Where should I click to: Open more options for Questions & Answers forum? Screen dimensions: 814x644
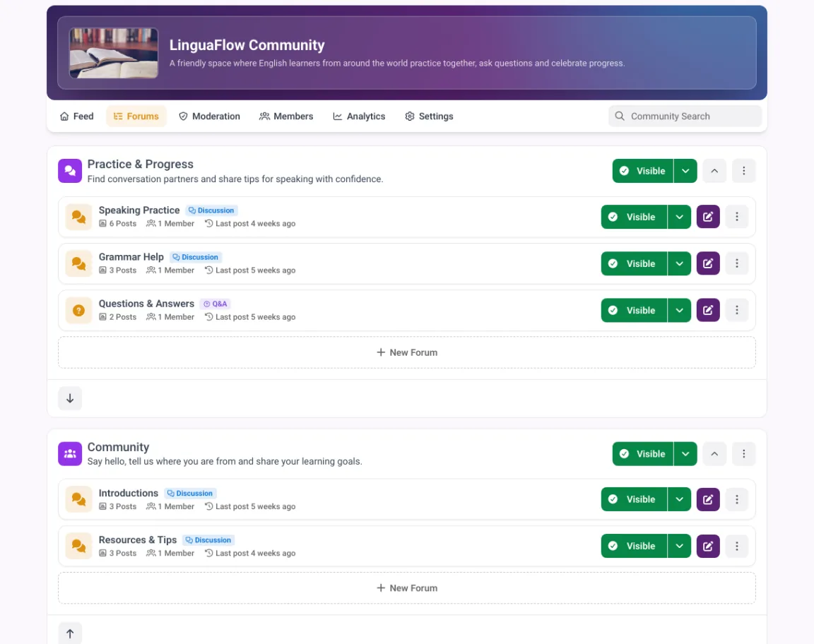click(737, 310)
